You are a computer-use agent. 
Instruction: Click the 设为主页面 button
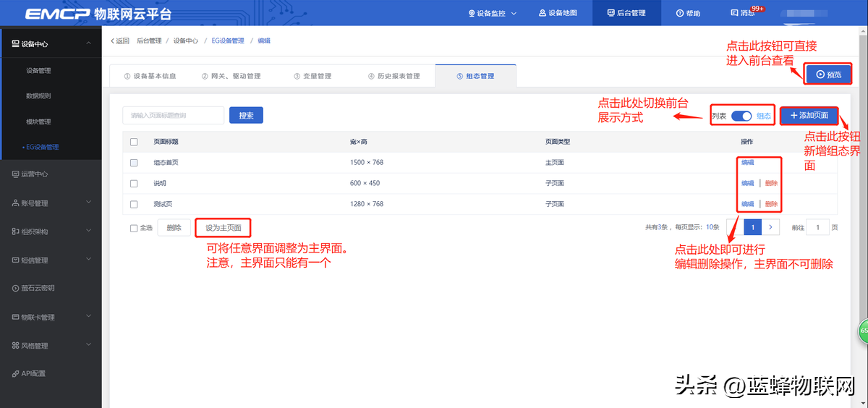[223, 228]
